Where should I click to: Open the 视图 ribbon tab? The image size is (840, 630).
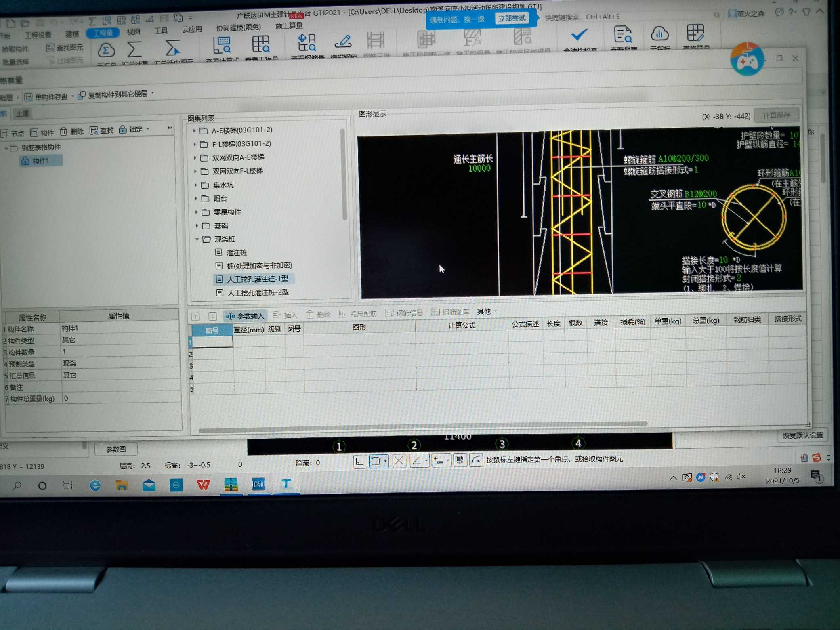tap(133, 31)
